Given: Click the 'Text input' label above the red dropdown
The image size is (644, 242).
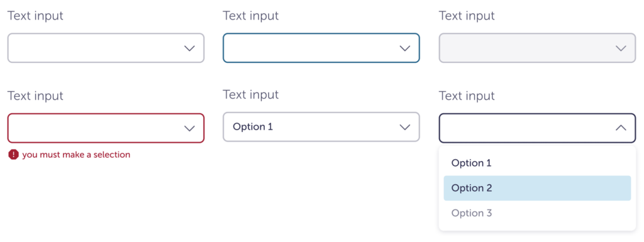Looking at the screenshot, I should pyautogui.click(x=35, y=96).
